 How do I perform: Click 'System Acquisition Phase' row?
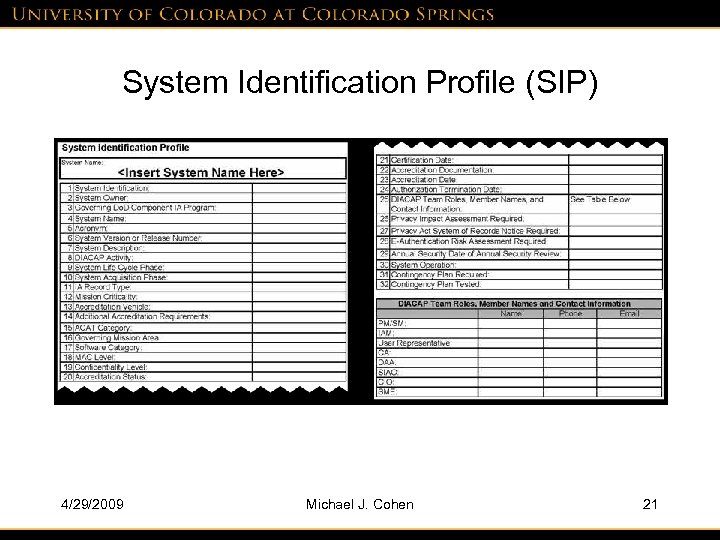(x=203, y=277)
